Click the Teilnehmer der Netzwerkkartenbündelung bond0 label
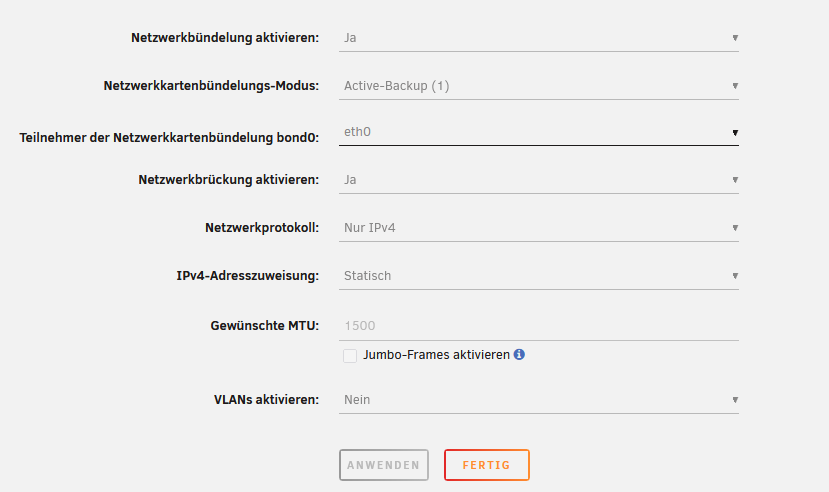829x492 pixels. [x=169, y=138]
